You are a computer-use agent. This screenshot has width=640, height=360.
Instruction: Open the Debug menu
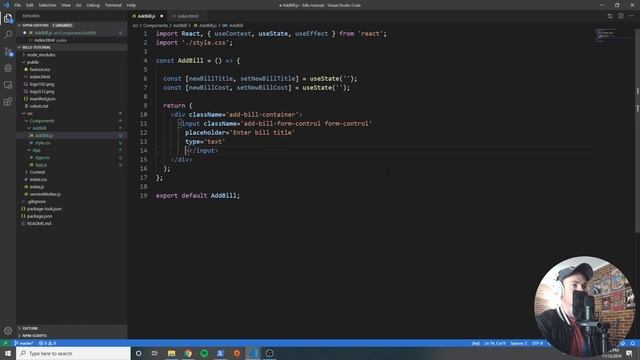tap(93, 5)
